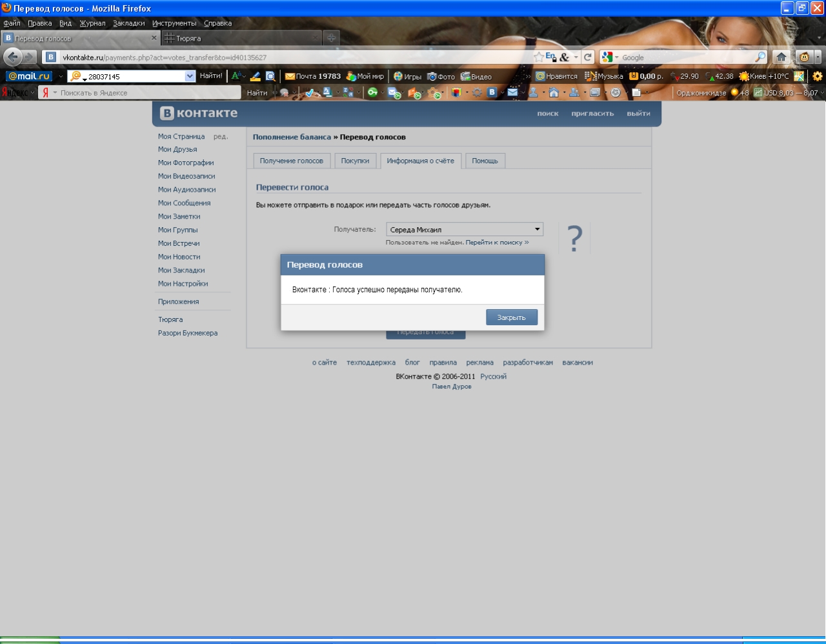This screenshot has height=644, width=826.
Task: Check the 0,00 р. wallet balance
Action: [646, 76]
